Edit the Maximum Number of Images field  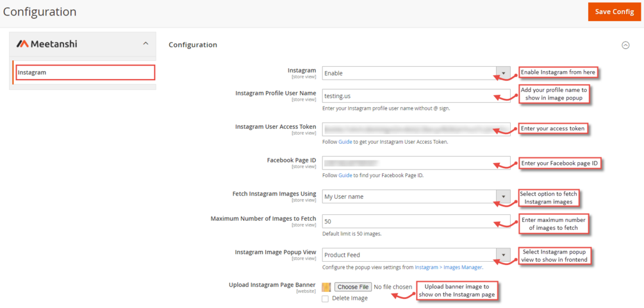pos(416,221)
